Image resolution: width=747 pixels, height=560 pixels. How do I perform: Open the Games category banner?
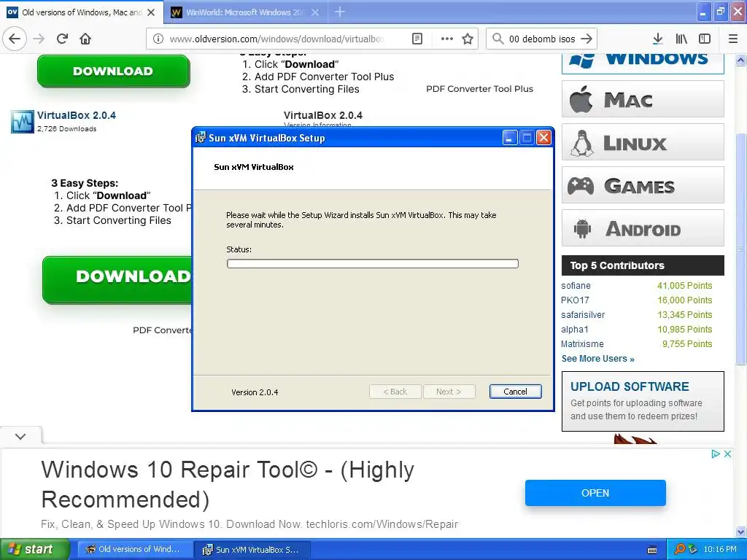point(643,184)
